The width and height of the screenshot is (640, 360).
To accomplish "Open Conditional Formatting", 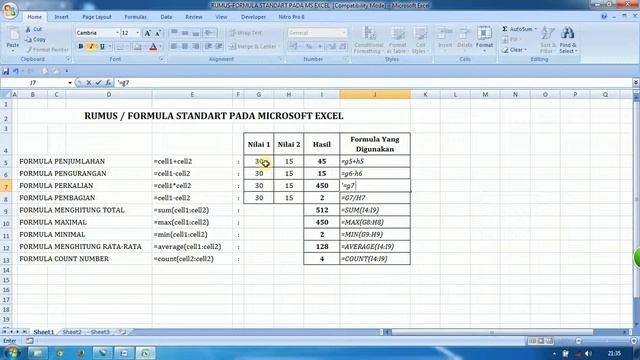I will pos(369,40).
